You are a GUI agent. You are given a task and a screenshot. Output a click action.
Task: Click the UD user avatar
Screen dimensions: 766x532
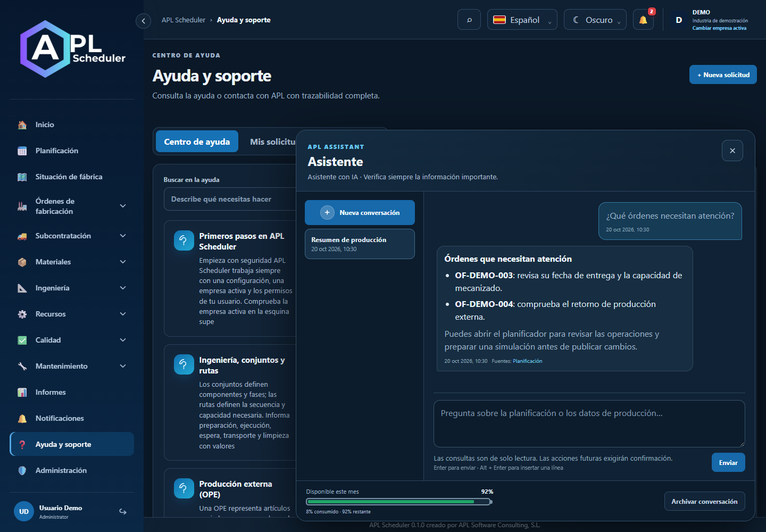click(x=24, y=512)
